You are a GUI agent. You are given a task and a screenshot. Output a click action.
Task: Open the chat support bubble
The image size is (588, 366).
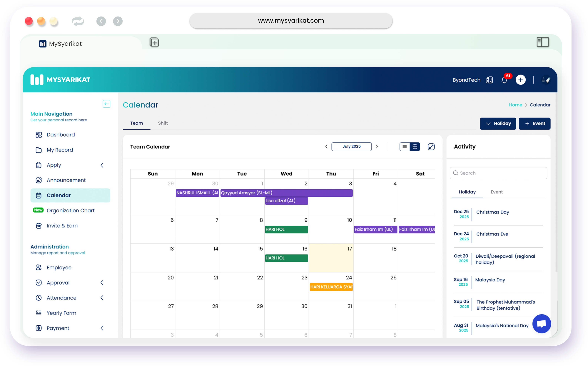pos(542,324)
